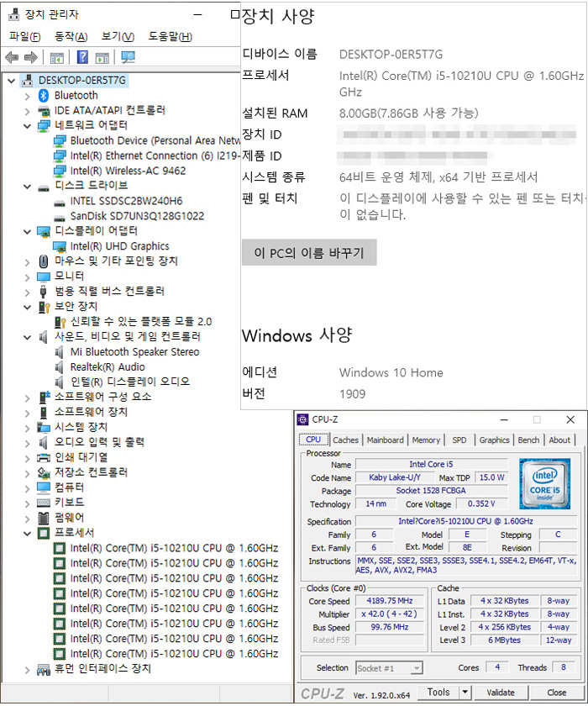This screenshot has width=588, height=706.
Task: Open the Socket #1 selection dropdown
Action: (x=417, y=668)
